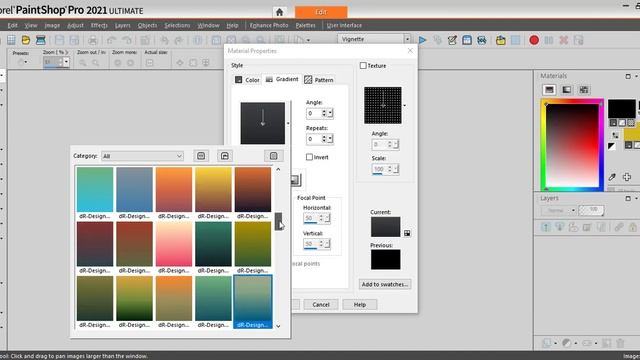Click the small icon beside Current swatch

[407, 233]
